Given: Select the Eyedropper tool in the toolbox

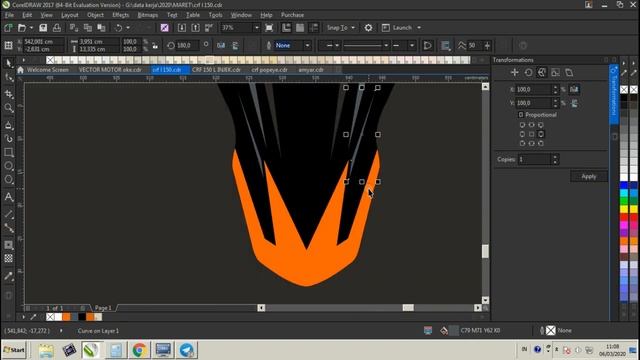Looking at the screenshot, I should pyautogui.click(x=9, y=276).
